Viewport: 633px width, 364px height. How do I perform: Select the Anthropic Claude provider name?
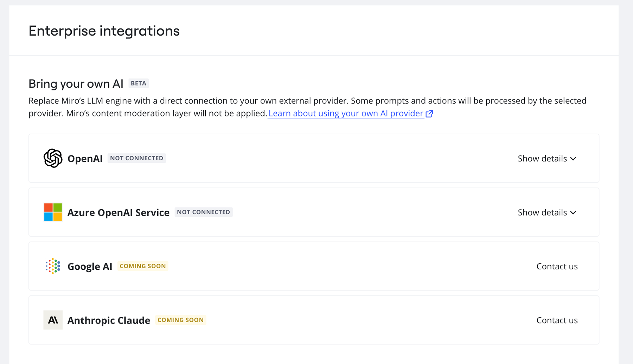(x=109, y=320)
